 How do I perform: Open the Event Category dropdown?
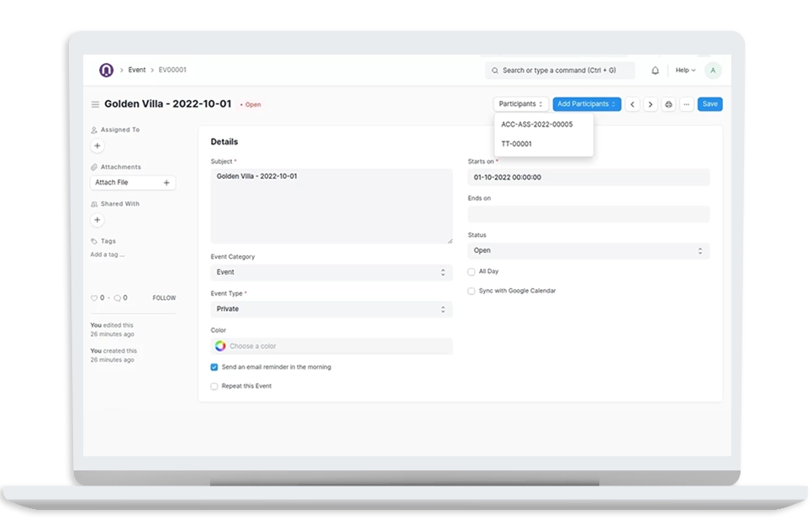pyautogui.click(x=331, y=272)
